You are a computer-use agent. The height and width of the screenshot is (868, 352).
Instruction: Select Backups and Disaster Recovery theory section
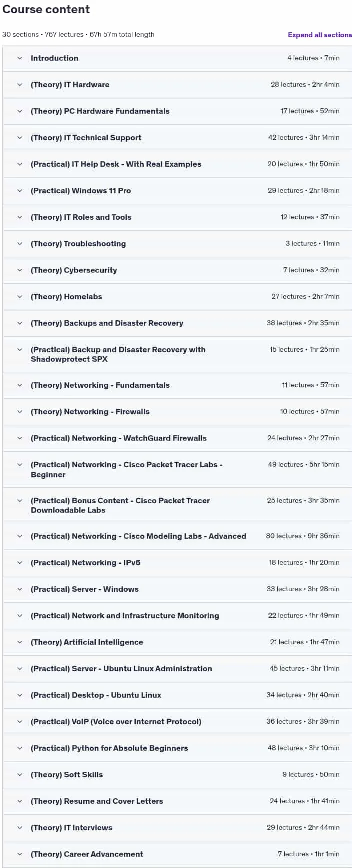107,323
